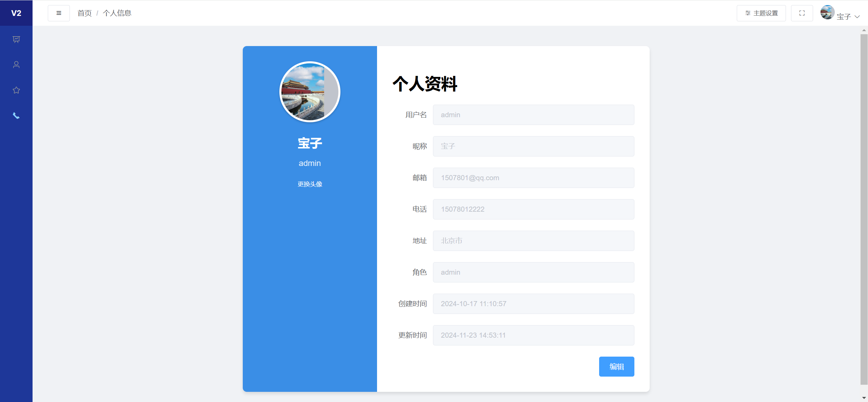Click the scrollbar up arrow
Screen dimensions: 868x402
[x=864, y=30]
